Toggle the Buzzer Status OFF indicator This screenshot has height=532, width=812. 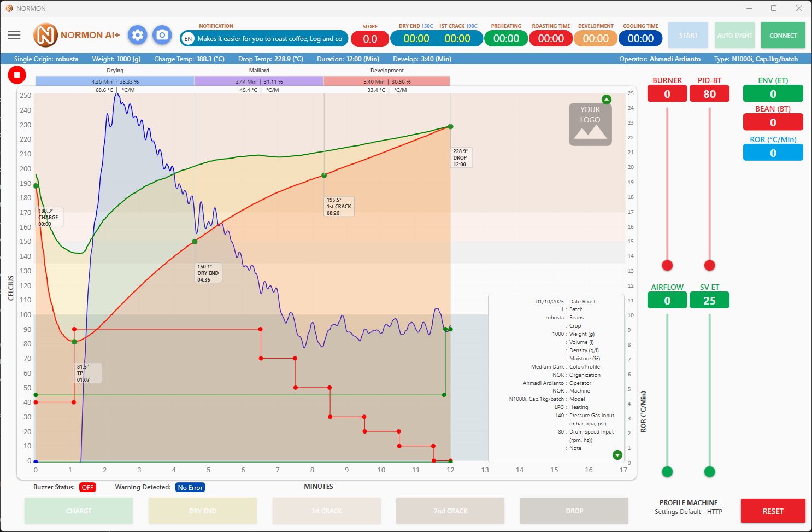87,487
